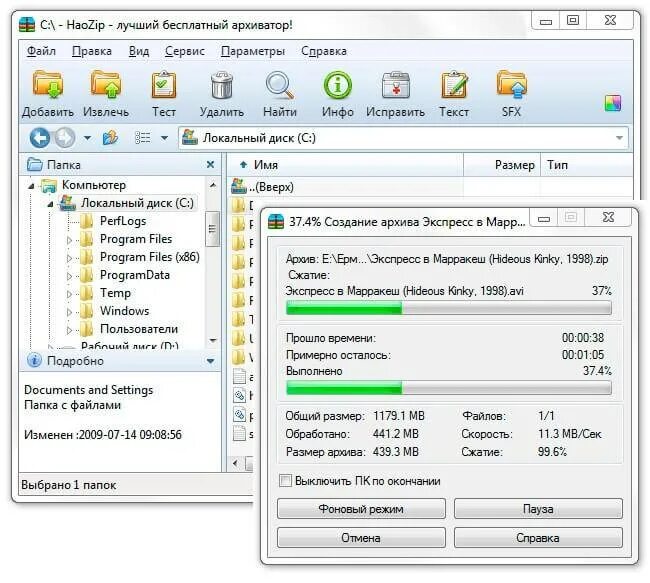Collapse the Локальный диск (C:) node
The image size is (650, 583).
(x=50, y=204)
